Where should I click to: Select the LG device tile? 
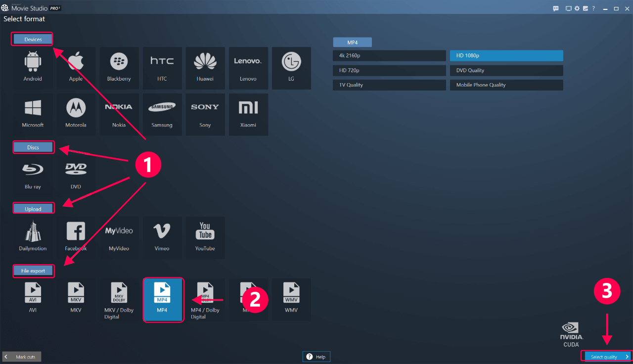[x=291, y=68]
